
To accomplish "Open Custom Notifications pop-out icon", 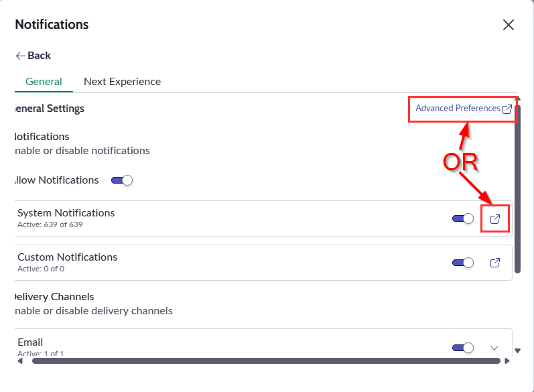I will click(x=495, y=263).
